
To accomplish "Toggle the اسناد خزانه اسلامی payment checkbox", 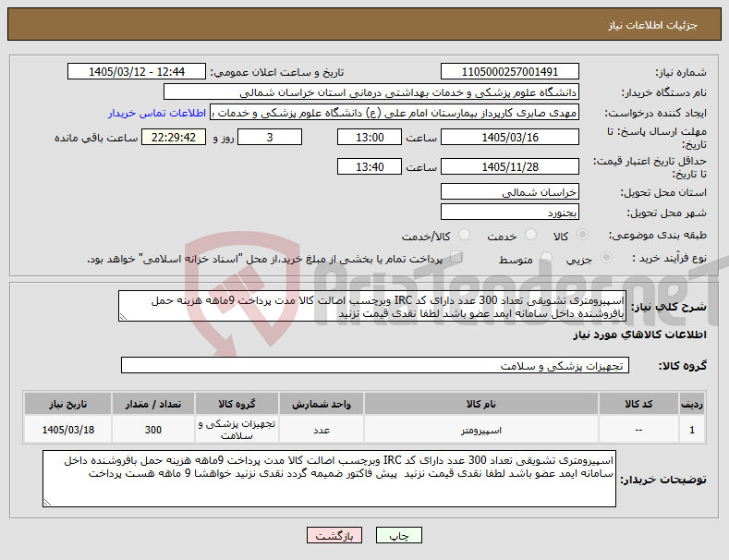I will coord(456,257).
